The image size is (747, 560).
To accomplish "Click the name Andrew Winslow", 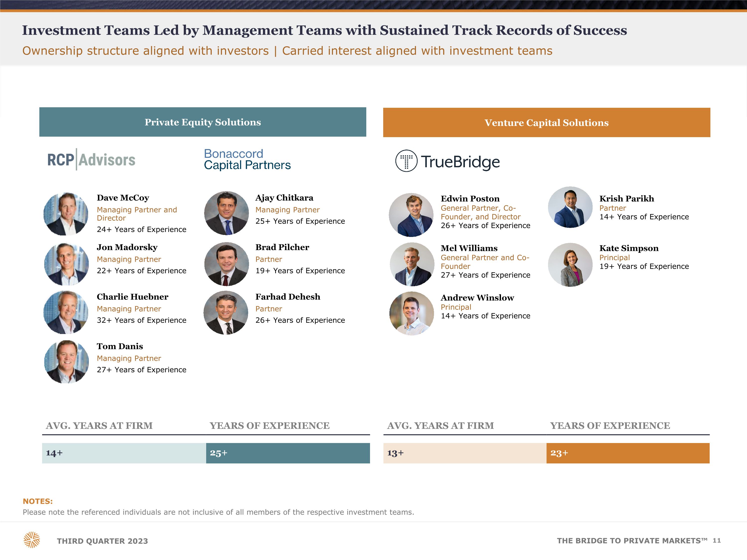I will (x=477, y=298).
